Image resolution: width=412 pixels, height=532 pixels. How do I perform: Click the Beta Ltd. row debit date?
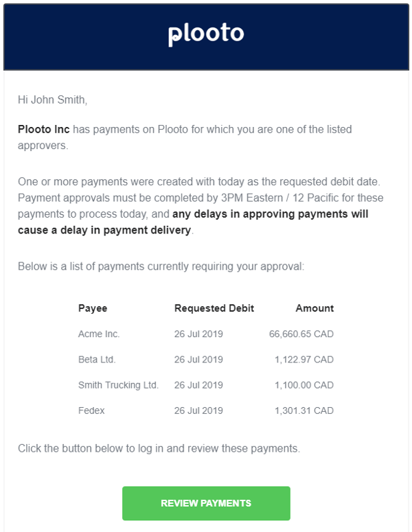click(x=198, y=359)
